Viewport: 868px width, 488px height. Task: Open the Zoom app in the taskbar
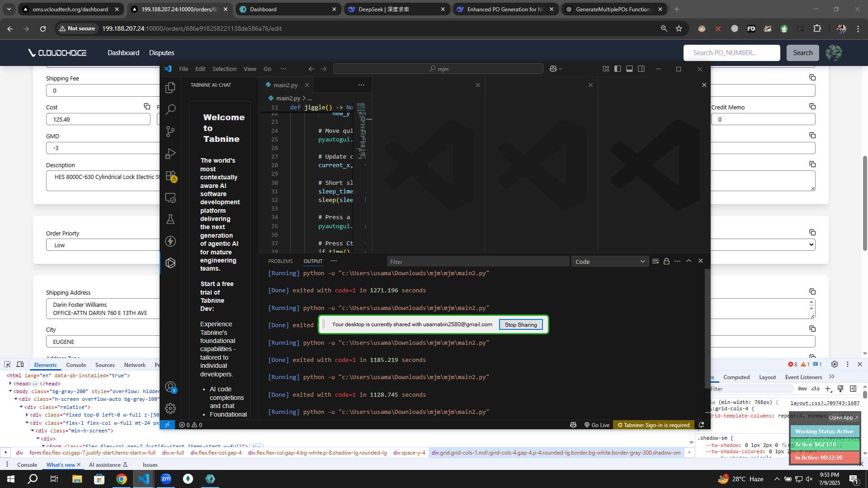pyautogui.click(x=166, y=479)
